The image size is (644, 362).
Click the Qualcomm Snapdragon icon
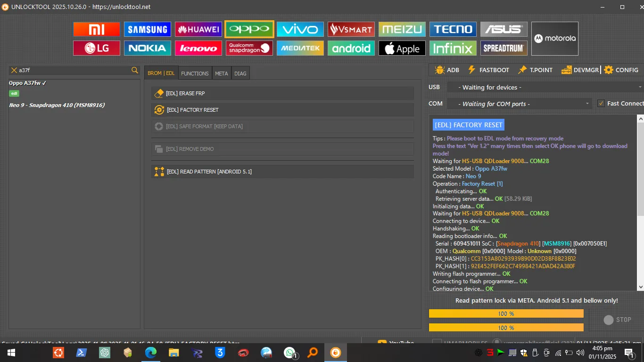[249, 48]
